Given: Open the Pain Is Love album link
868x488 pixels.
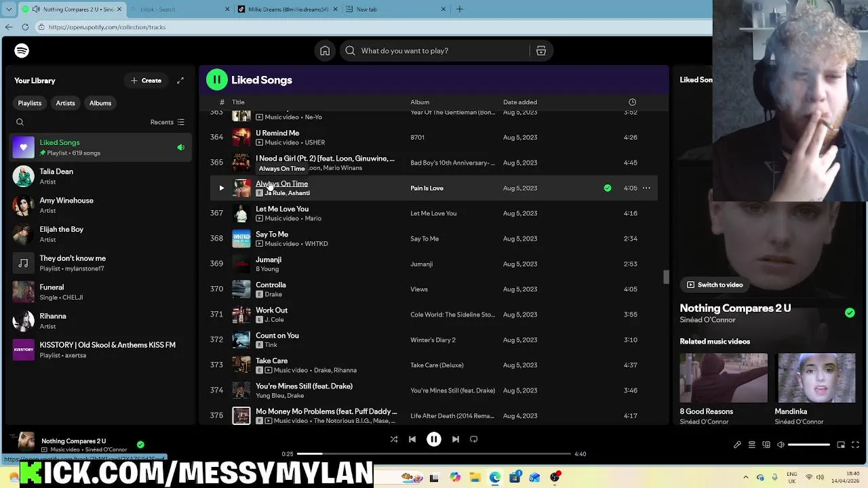Looking at the screenshot, I should [x=427, y=188].
